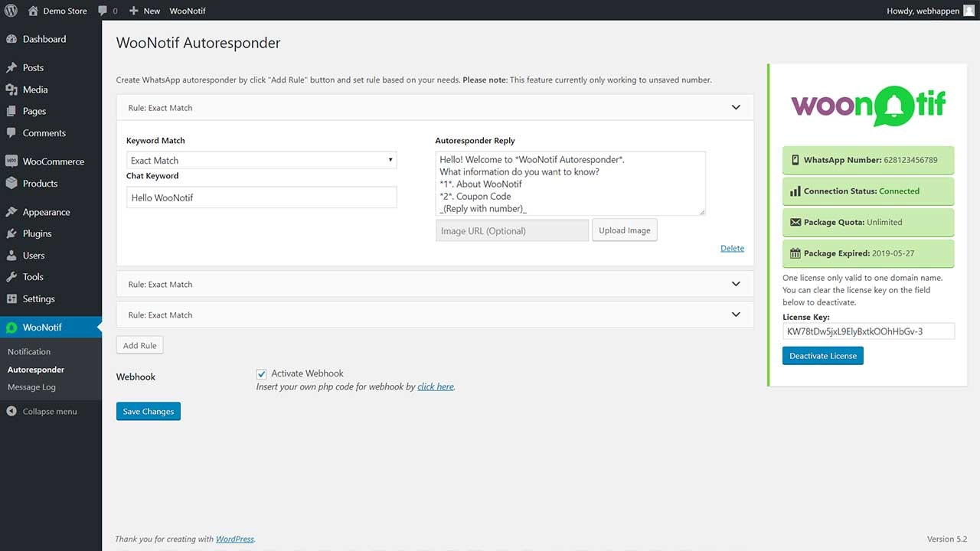Open the New menu in the admin bar
This screenshot has height=551, width=980.
click(145, 11)
